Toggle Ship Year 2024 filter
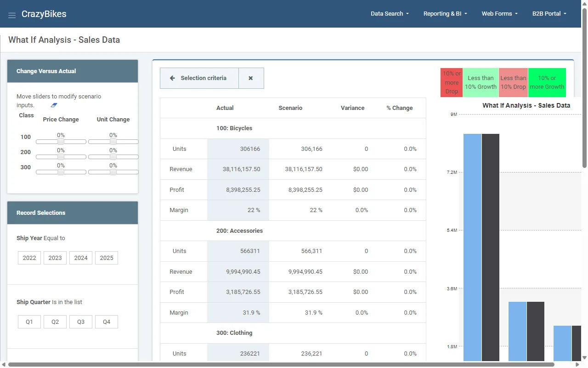Image resolution: width=588 pixels, height=368 pixels. [81, 258]
